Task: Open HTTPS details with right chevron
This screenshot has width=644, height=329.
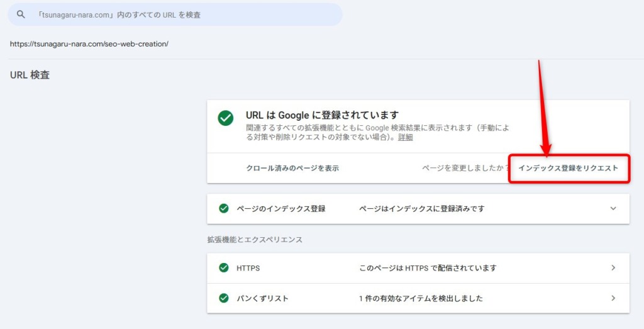Action: [x=613, y=268]
